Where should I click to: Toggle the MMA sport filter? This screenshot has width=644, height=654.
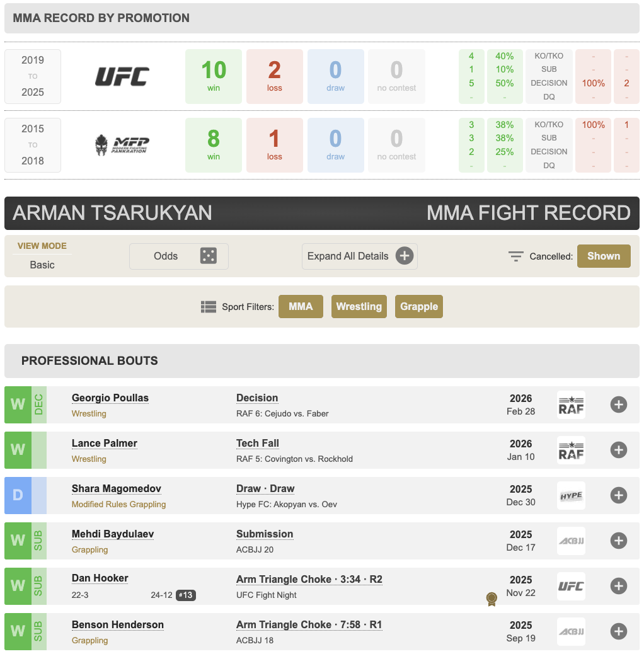coord(301,307)
